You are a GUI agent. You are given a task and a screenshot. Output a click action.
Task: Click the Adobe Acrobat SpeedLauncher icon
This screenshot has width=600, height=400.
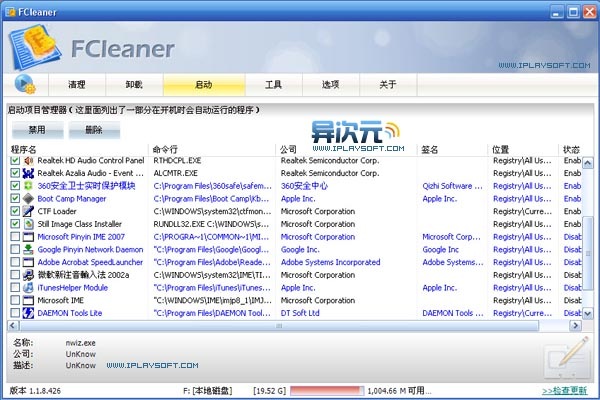29,262
